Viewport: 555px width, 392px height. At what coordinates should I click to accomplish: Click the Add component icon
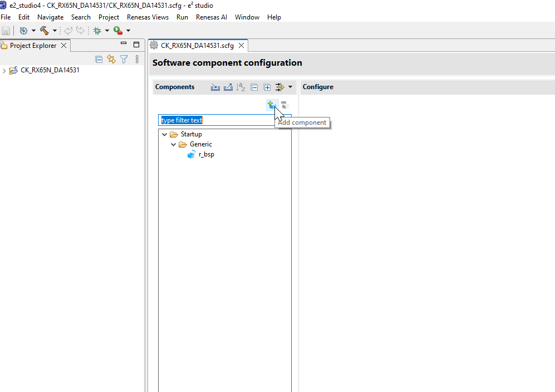[x=272, y=105]
